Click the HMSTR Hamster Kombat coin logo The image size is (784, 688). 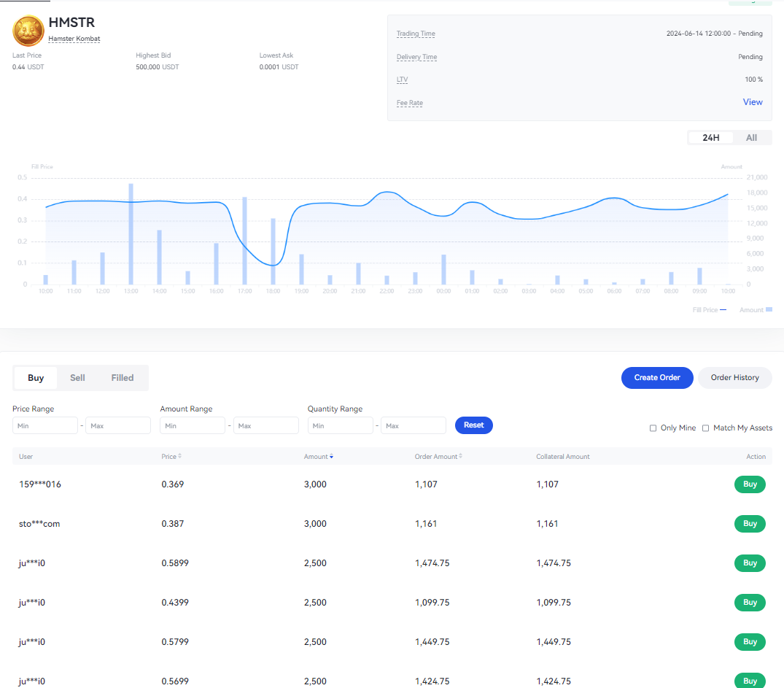click(x=28, y=31)
